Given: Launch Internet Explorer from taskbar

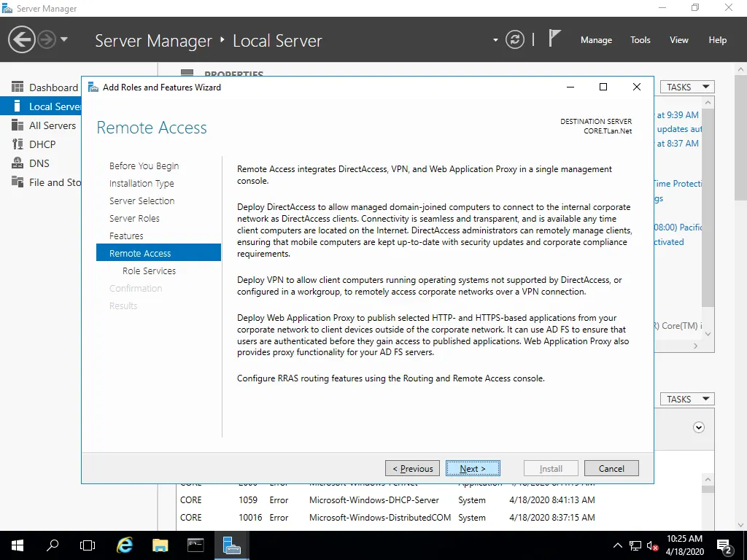Looking at the screenshot, I should coord(124,545).
